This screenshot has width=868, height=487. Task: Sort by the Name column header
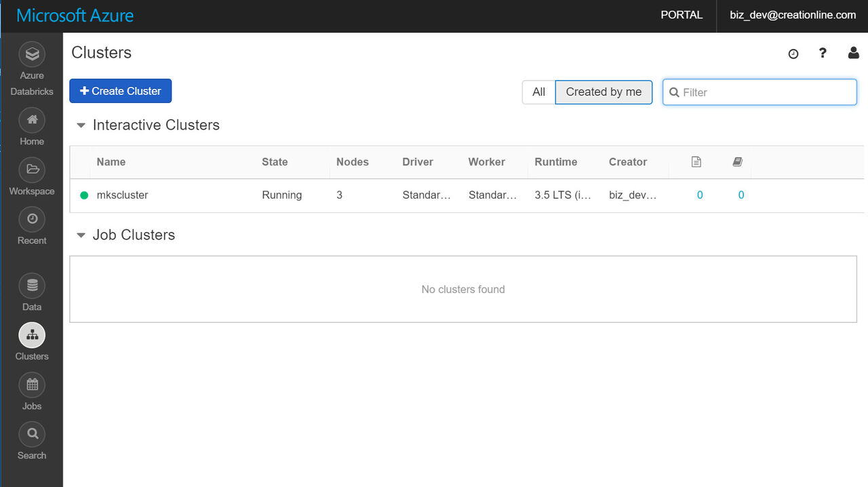[111, 162]
